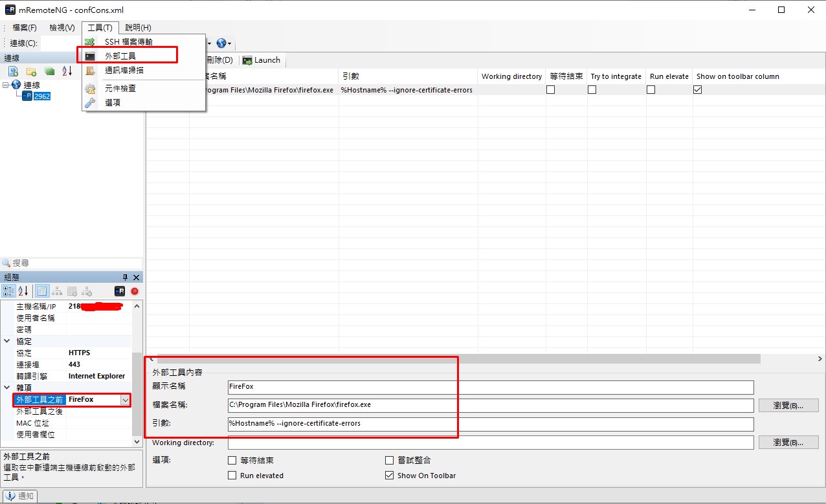Collapse the 協定 property section

7,341
